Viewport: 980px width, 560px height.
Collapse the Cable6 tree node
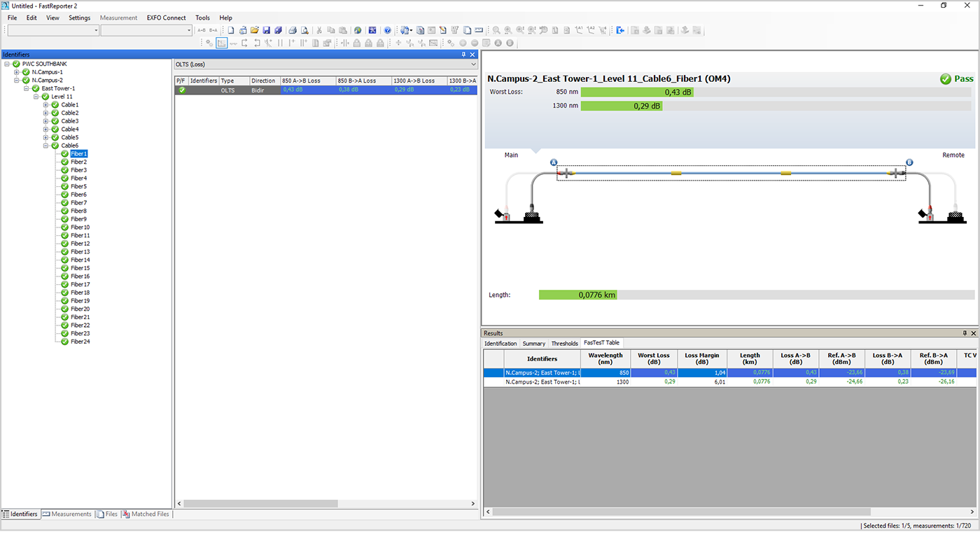45,146
